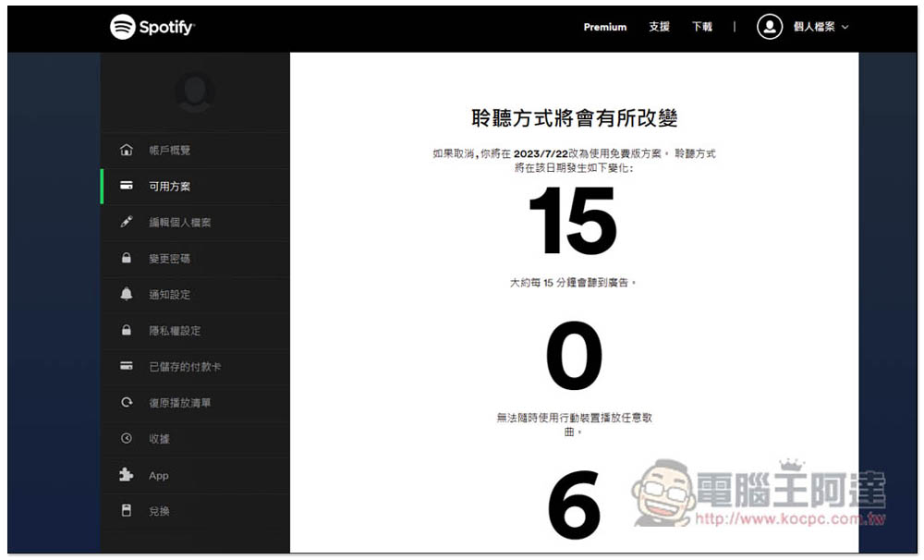This screenshot has width=924, height=560.
Task: Open the 通知設定 notification settings item
Action: (195, 294)
